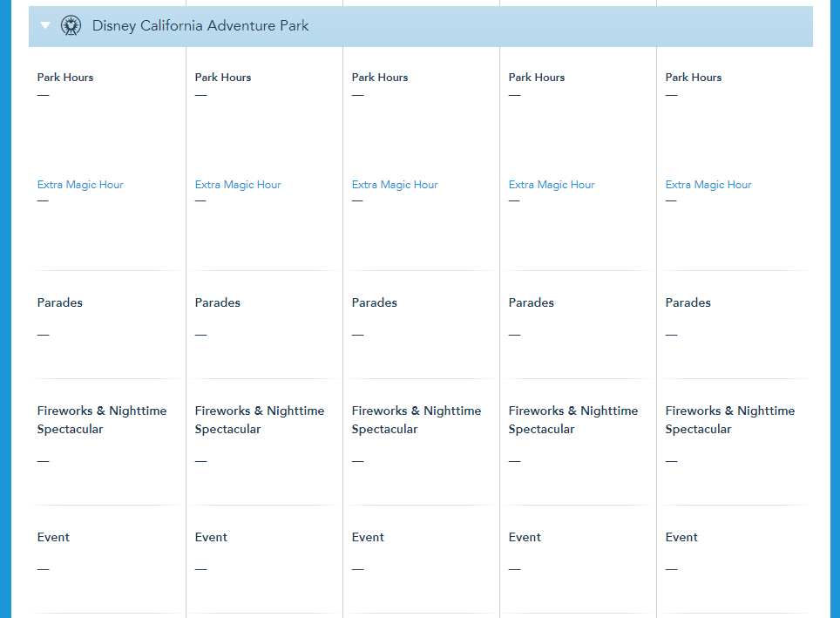Click the Parades heading in first column
Image resolution: width=840 pixels, height=618 pixels.
coord(60,303)
